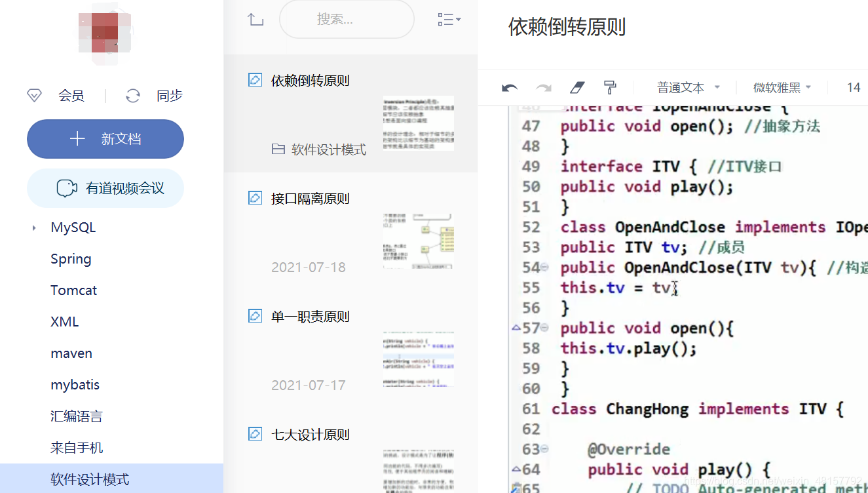Click date 2021-07-18
Screen dimensions: 868x493
coord(309,267)
